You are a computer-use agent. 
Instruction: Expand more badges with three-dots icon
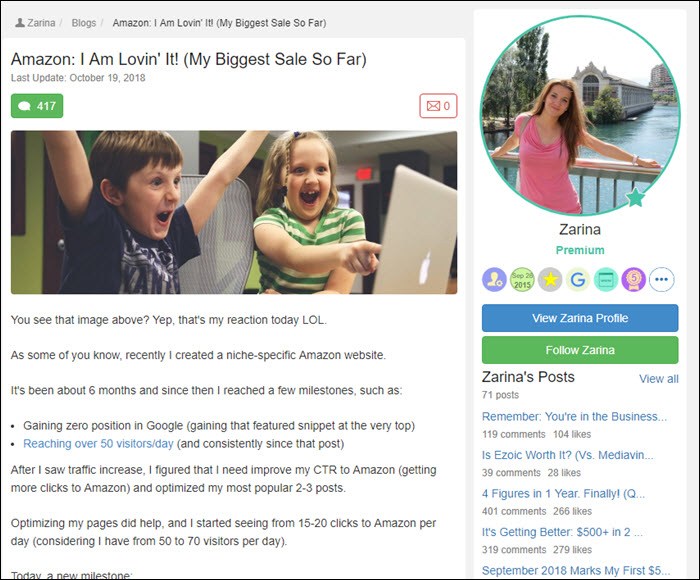pyautogui.click(x=662, y=280)
